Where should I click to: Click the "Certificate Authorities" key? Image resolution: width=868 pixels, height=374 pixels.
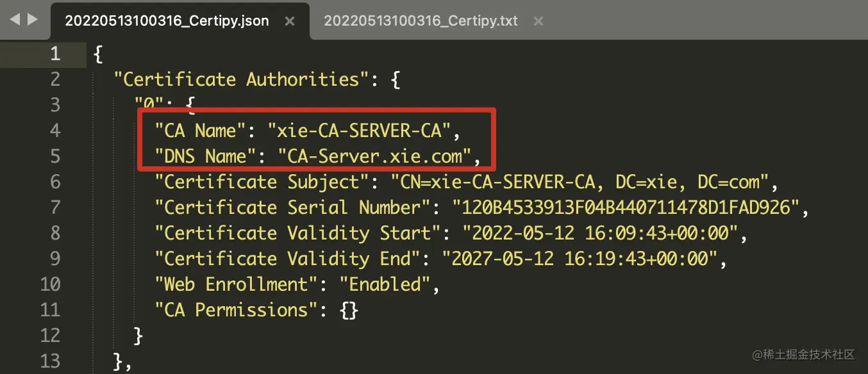click(240, 79)
